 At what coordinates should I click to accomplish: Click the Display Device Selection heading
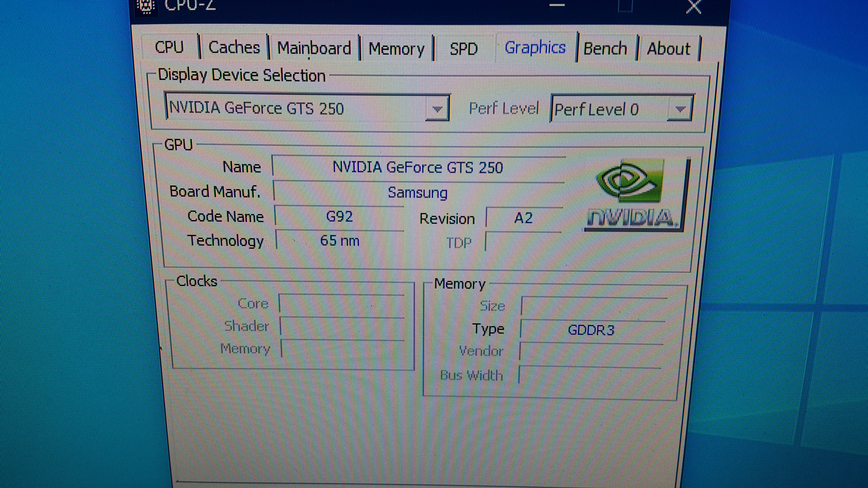pyautogui.click(x=242, y=75)
